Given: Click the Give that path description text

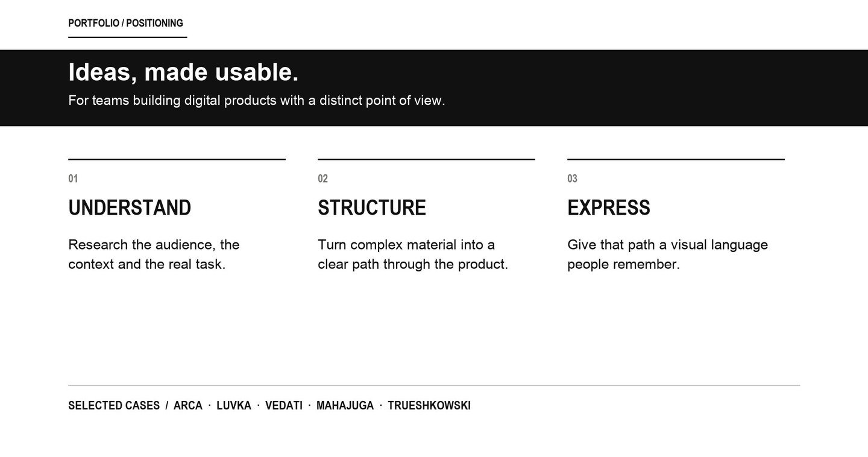Looking at the screenshot, I should 667,254.
